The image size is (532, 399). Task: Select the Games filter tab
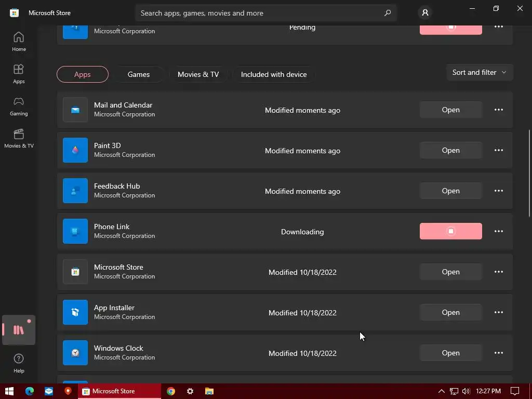138,74
